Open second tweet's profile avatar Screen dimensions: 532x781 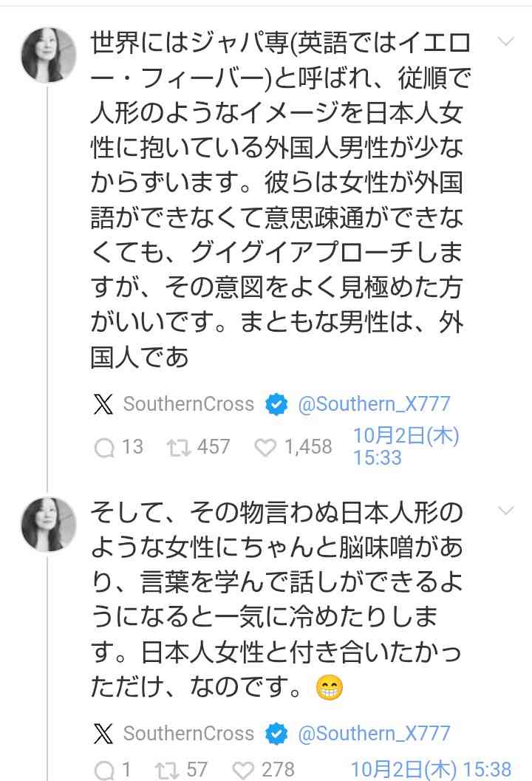point(49,524)
